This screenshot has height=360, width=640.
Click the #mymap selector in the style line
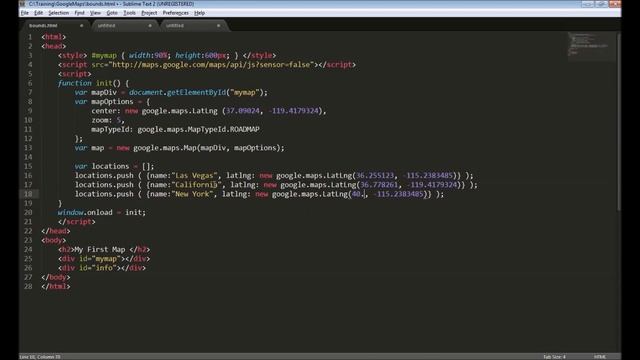[104, 55]
